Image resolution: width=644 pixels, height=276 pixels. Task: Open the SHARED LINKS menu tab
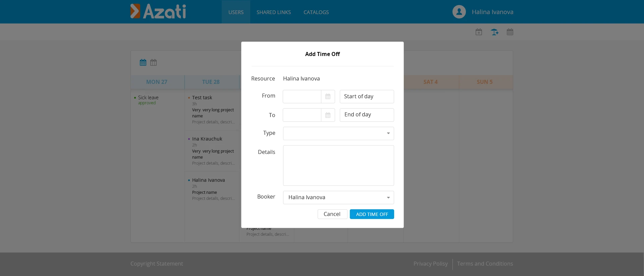[x=274, y=12]
